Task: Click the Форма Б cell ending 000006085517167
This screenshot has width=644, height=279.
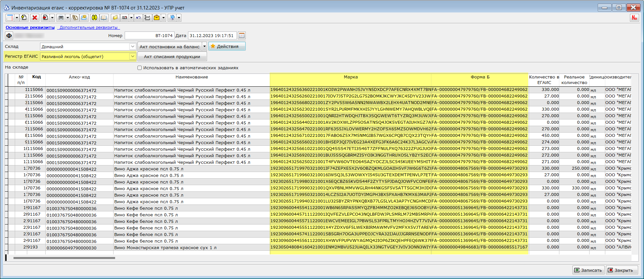Action: (x=480, y=247)
